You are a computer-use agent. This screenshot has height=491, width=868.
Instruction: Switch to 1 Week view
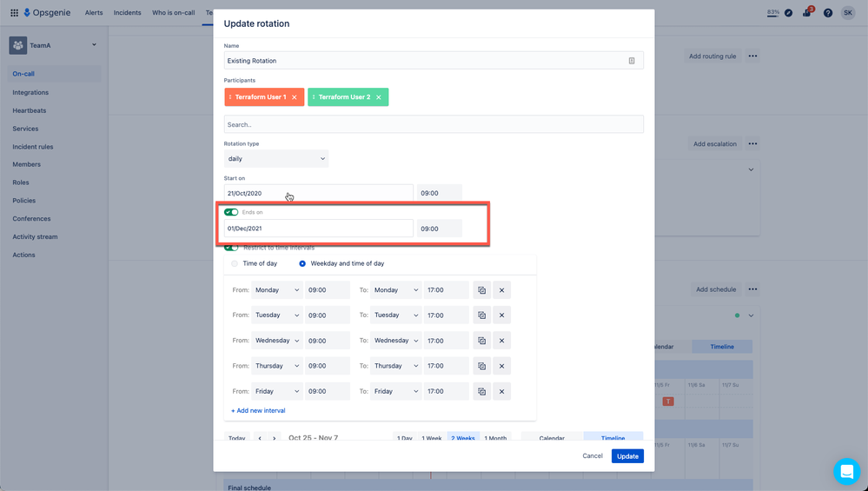[x=431, y=438]
